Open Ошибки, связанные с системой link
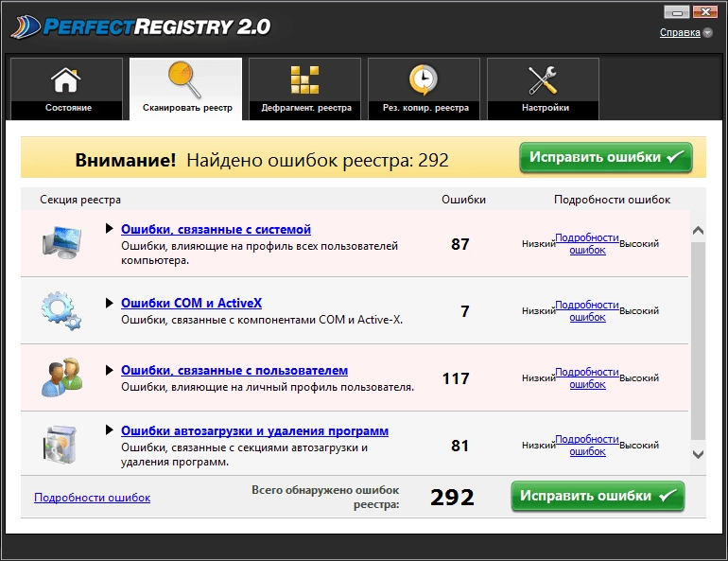Screen dimensions: 728x561 [x=216, y=230]
